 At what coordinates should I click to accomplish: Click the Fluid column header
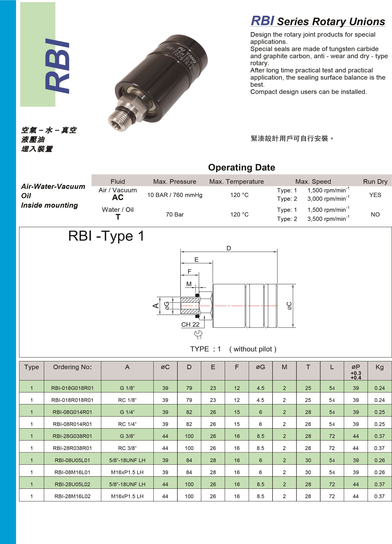click(x=118, y=181)
